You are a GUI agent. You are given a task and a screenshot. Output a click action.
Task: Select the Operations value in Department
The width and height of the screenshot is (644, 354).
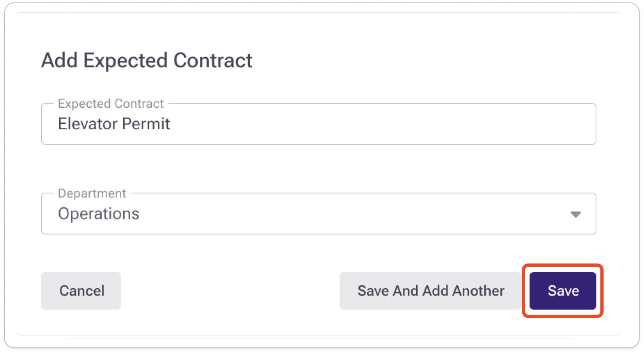(x=99, y=214)
